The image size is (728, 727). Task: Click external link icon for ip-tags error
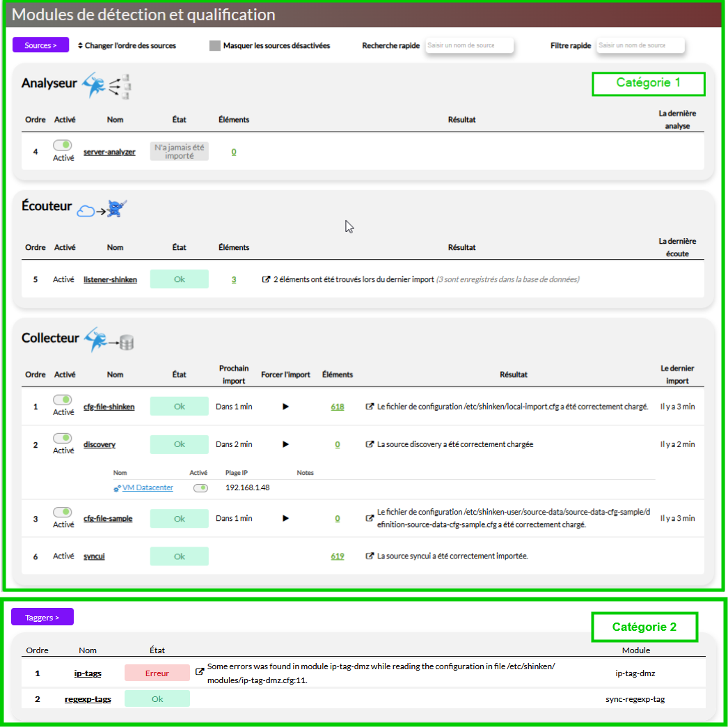point(200,672)
